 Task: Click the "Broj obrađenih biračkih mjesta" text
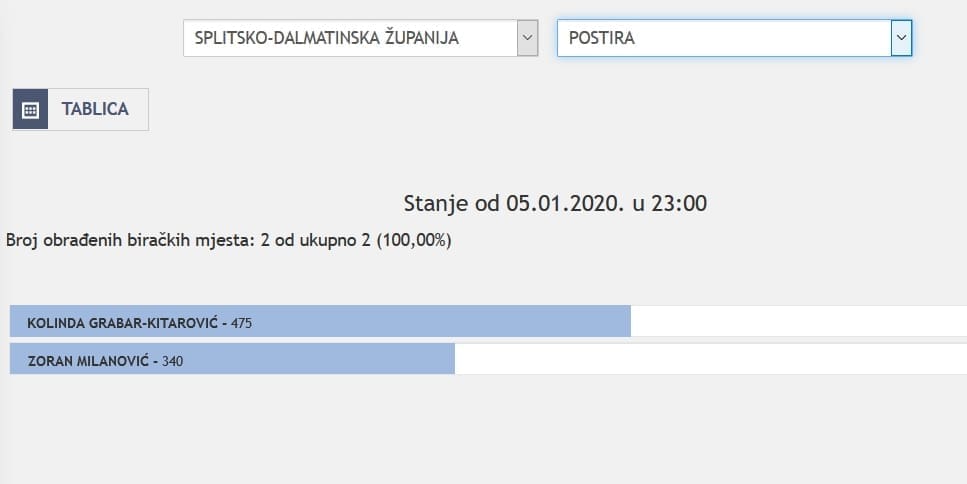coord(130,241)
